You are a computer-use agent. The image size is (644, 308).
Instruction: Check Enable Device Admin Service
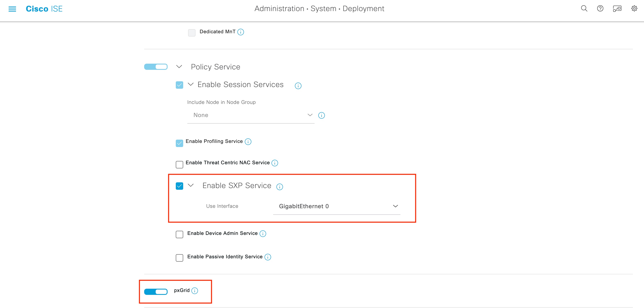click(x=179, y=234)
